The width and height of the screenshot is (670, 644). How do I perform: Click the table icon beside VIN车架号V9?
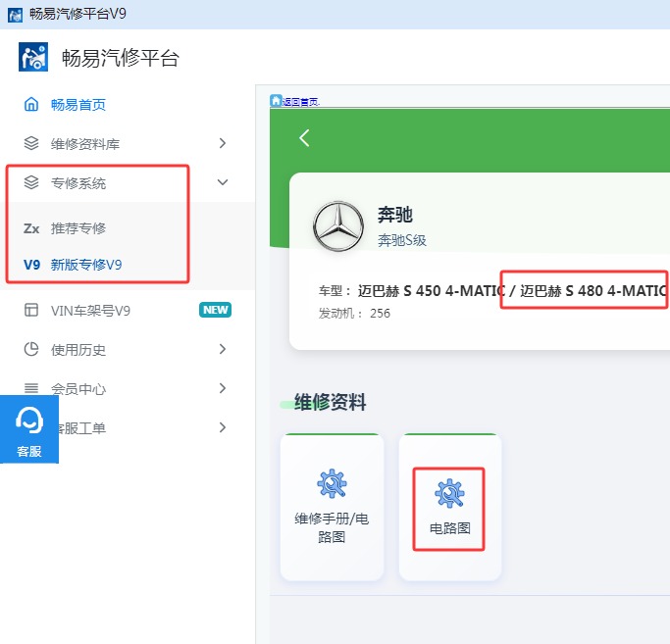(x=31, y=310)
